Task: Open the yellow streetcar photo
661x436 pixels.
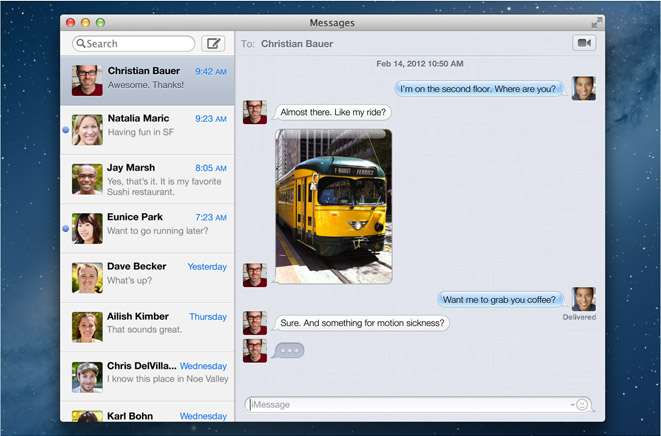Action: [x=333, y=205]
